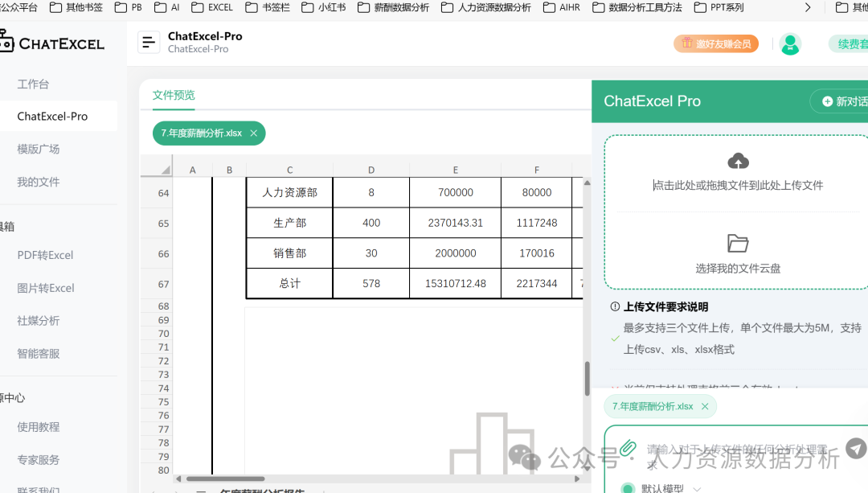Open 智能客服 in sidebar

[39, 353]
